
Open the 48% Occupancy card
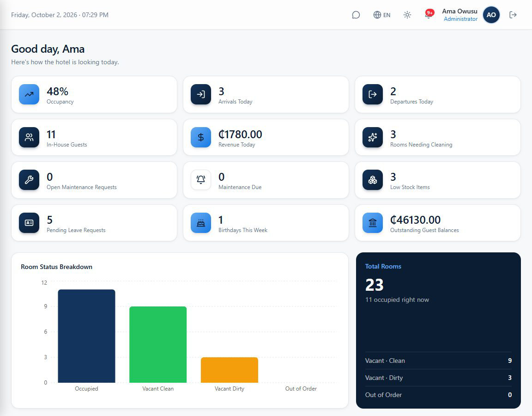coord(94,94)
